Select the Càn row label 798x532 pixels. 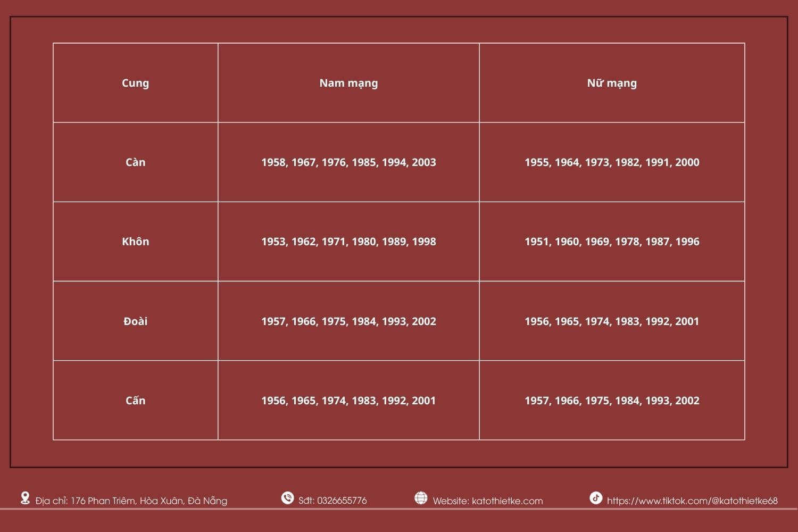(136, 162)
